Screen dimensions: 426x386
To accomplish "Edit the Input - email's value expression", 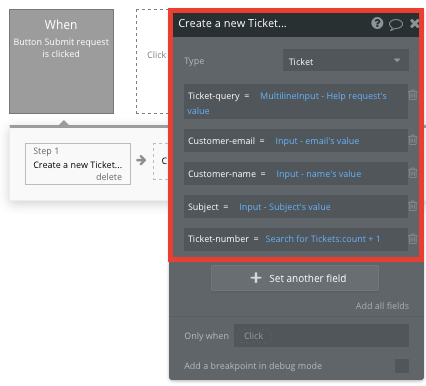I will [x=317, y=141].
